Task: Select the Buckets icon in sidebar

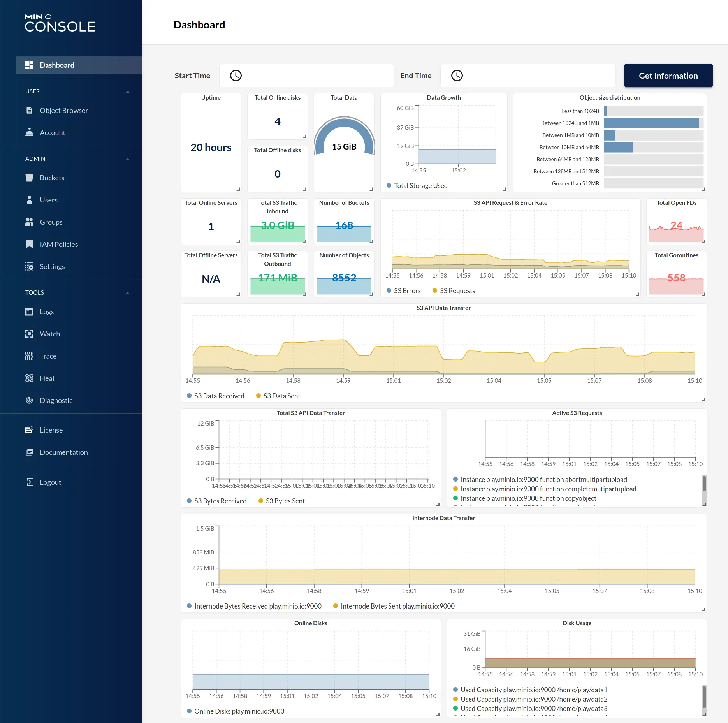Action: pyautogui.click(x=30, y=178)
